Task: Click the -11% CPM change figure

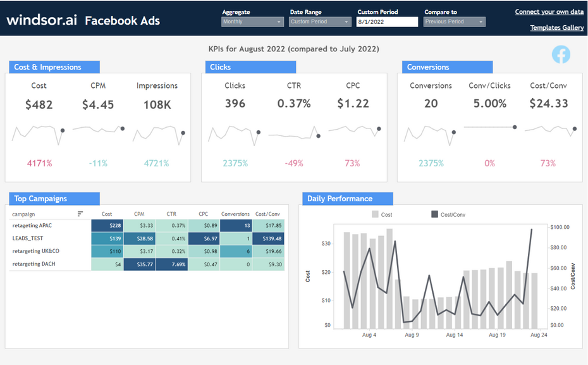Action: (98, 163)
